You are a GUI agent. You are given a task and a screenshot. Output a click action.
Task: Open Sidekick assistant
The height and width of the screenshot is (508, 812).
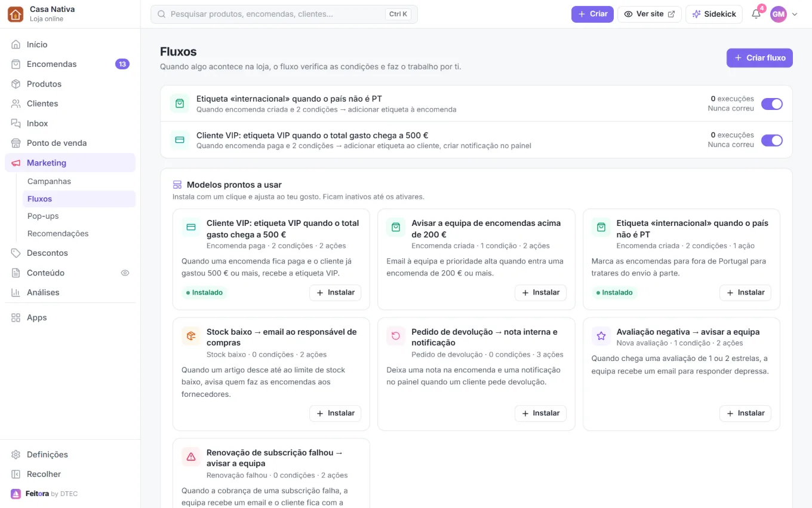(714, 14)
